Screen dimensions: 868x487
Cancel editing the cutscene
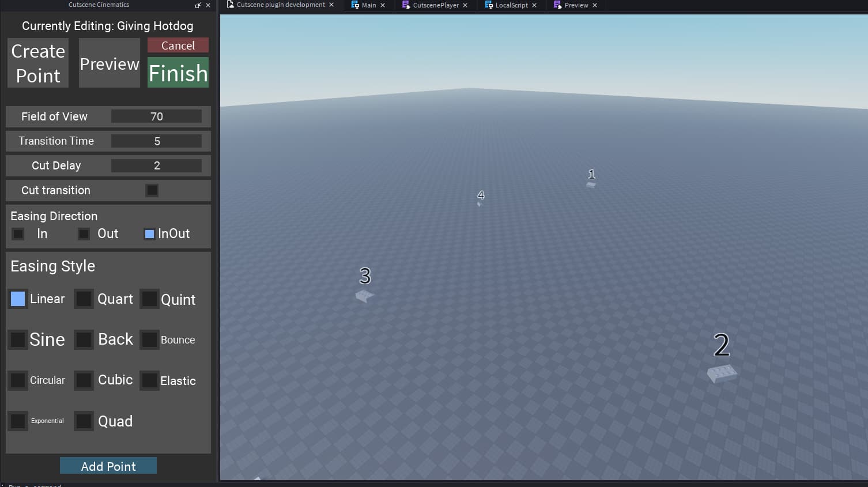(x=178, y=45)
